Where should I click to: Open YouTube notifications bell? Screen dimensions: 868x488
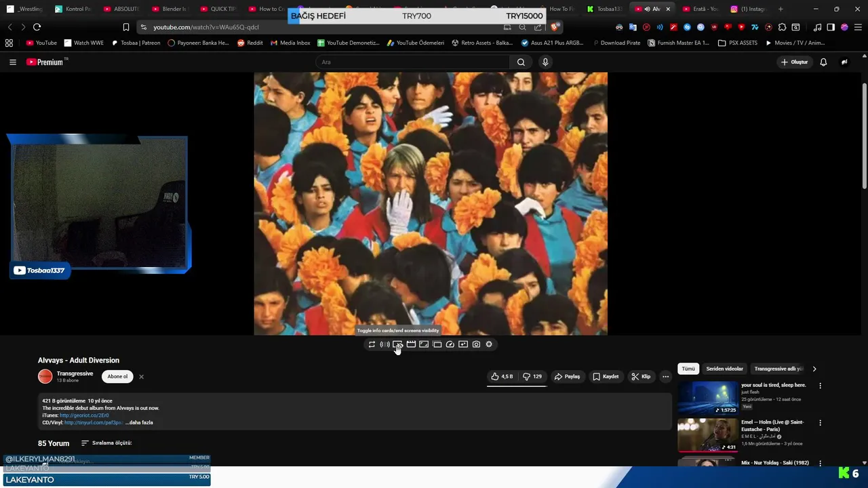(x=823, y=62)
